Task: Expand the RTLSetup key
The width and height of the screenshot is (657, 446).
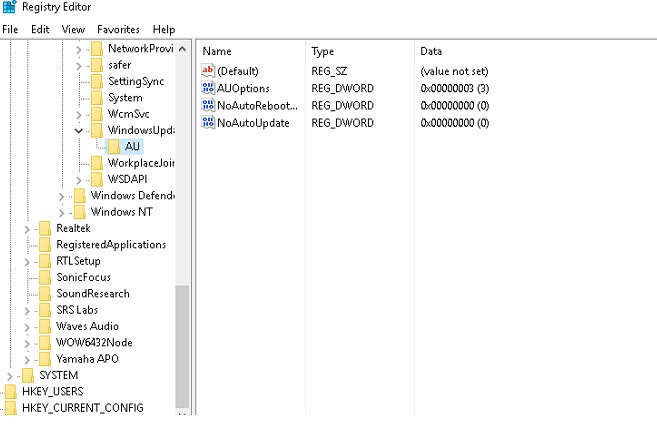Action: pyautogui.click(x=27, y=262)
